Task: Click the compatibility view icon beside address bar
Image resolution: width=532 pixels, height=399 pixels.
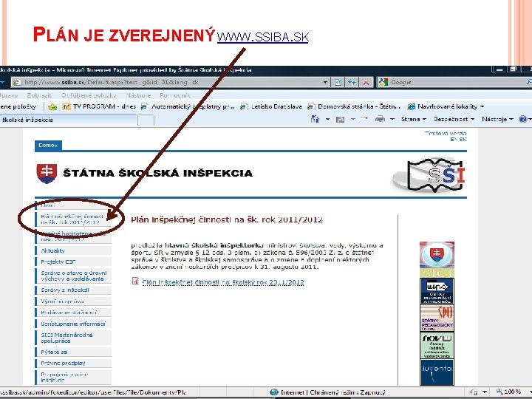Action: tap(338, 82)
